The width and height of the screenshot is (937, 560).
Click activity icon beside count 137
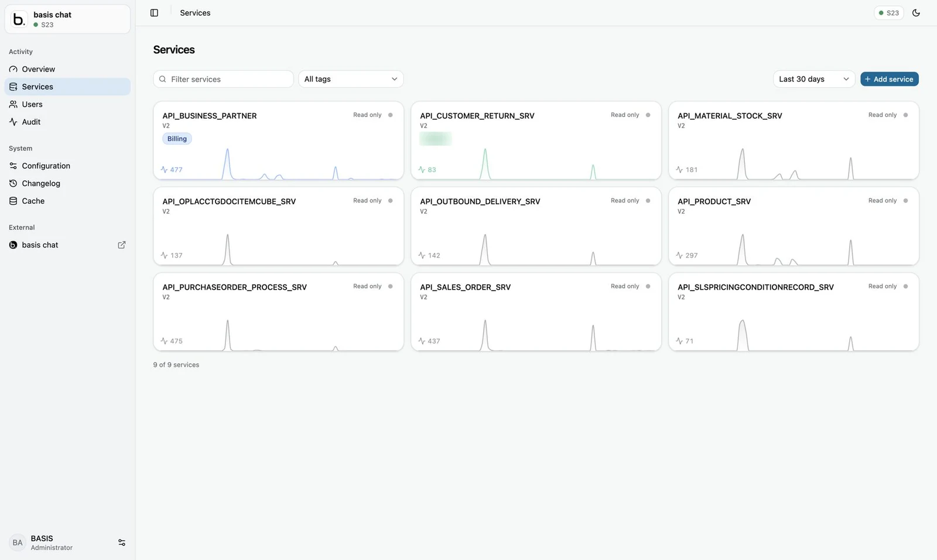164,255
